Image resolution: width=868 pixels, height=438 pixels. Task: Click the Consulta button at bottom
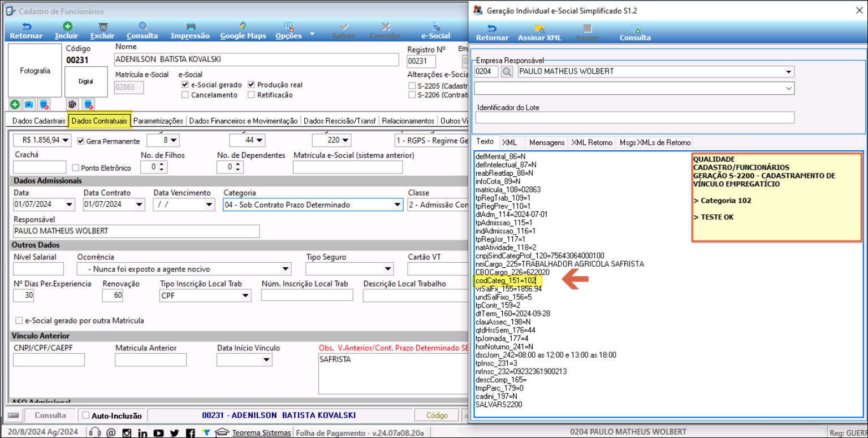point(50,415)
